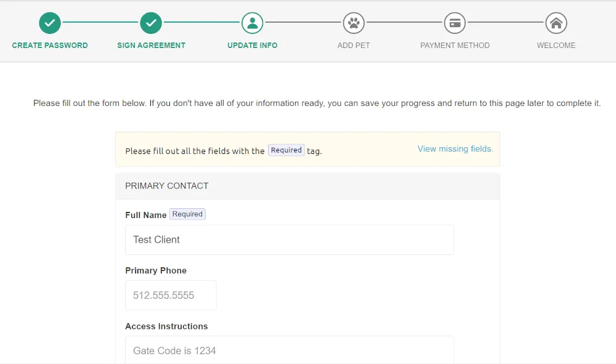Click the Primary Phone label
The height and width of the screenshot is (364, 616).
pos(156,270)
